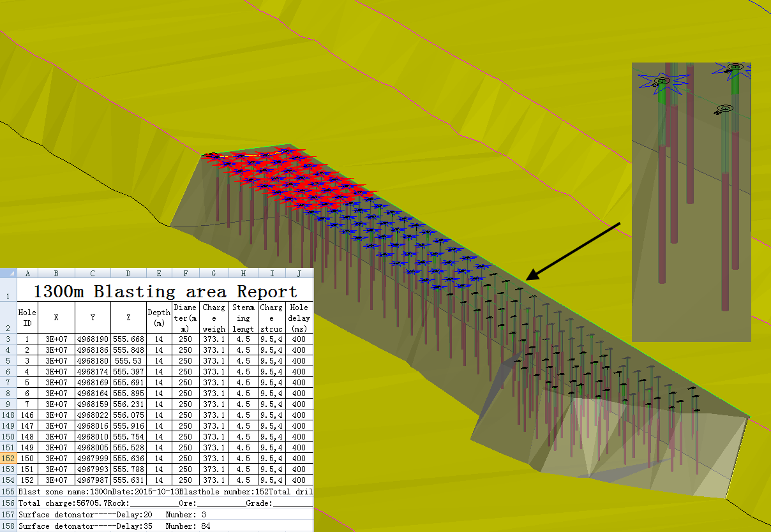Select the 'Surface detonator Delay:35 Number: 84' row
This screenshot has width=771, height=532.
(x=165, y=526)
